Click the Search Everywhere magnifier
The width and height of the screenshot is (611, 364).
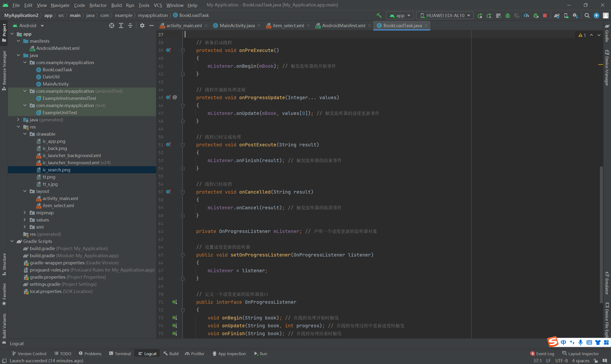tap(587, 15)
